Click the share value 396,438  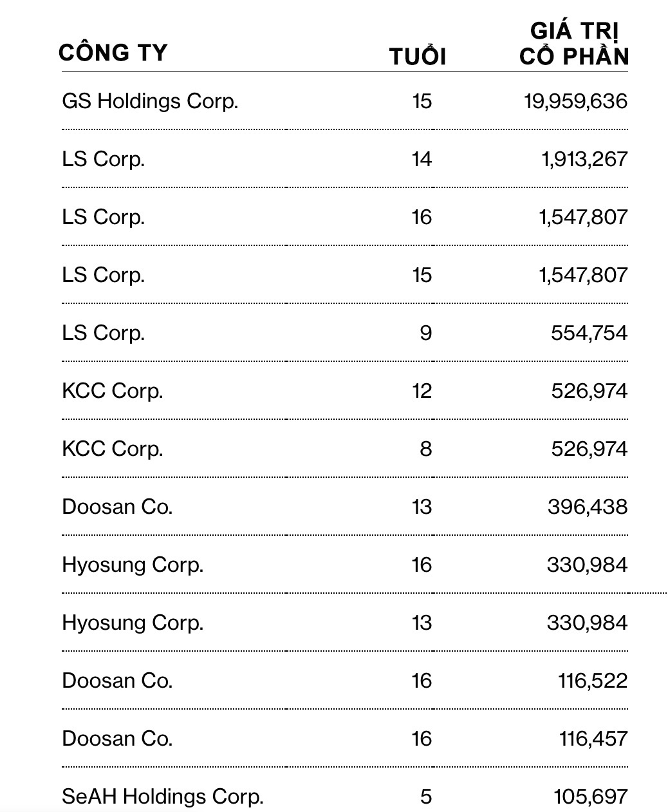tap(588, 507)
